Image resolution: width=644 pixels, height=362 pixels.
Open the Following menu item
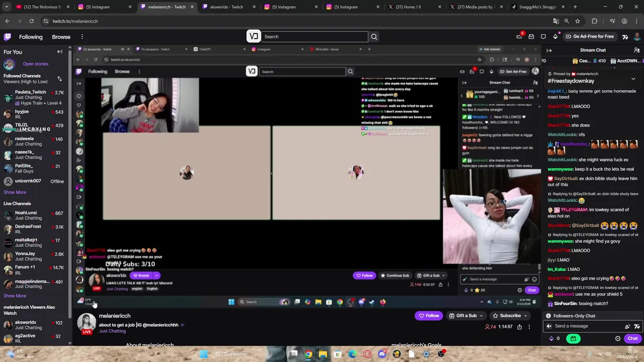31,37
